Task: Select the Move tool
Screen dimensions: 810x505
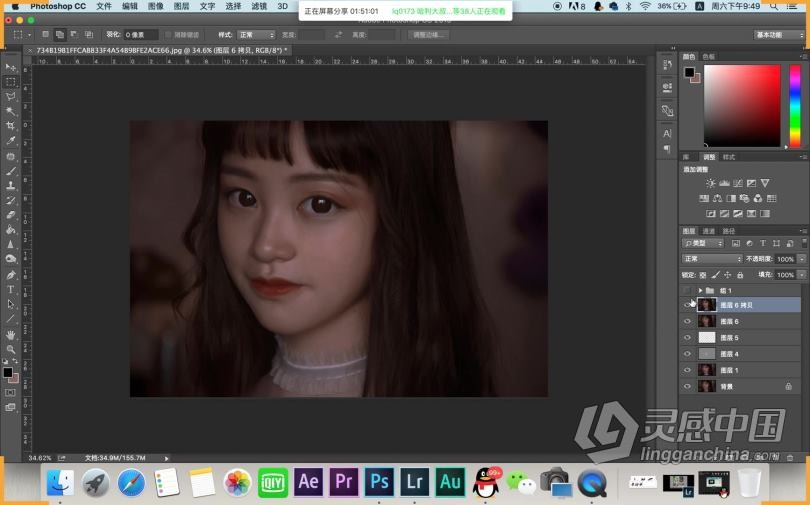Action: point(10,67)
